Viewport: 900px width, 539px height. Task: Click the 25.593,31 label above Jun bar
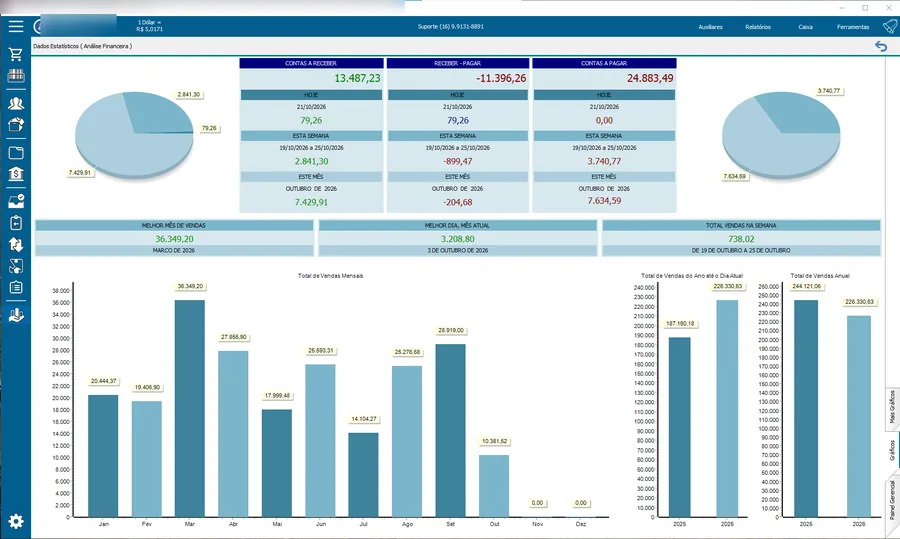(x=320, y=350)
